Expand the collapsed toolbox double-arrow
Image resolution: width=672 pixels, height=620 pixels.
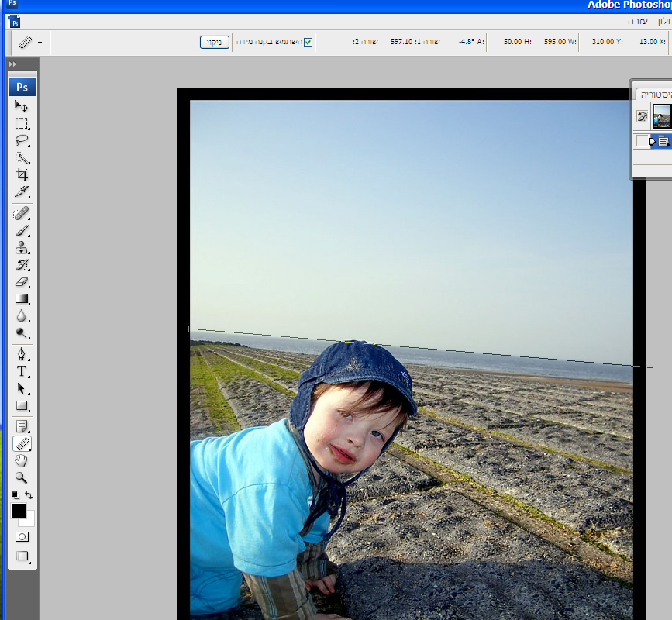tap(12, 64)
